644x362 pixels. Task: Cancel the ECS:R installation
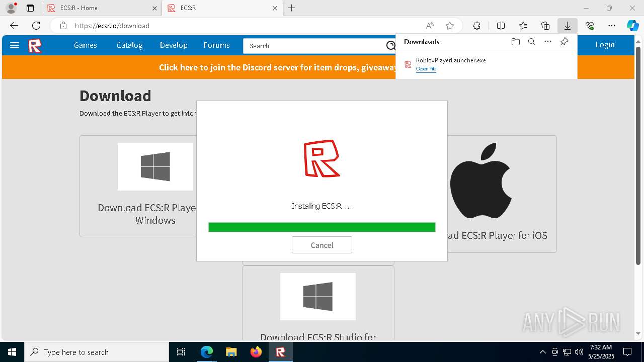(x=322, y=245)
